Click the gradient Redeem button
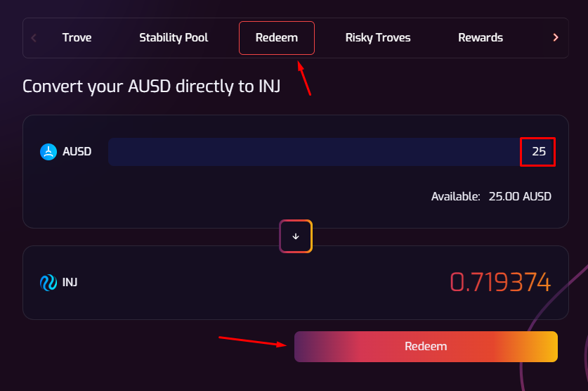 [426, 347]
